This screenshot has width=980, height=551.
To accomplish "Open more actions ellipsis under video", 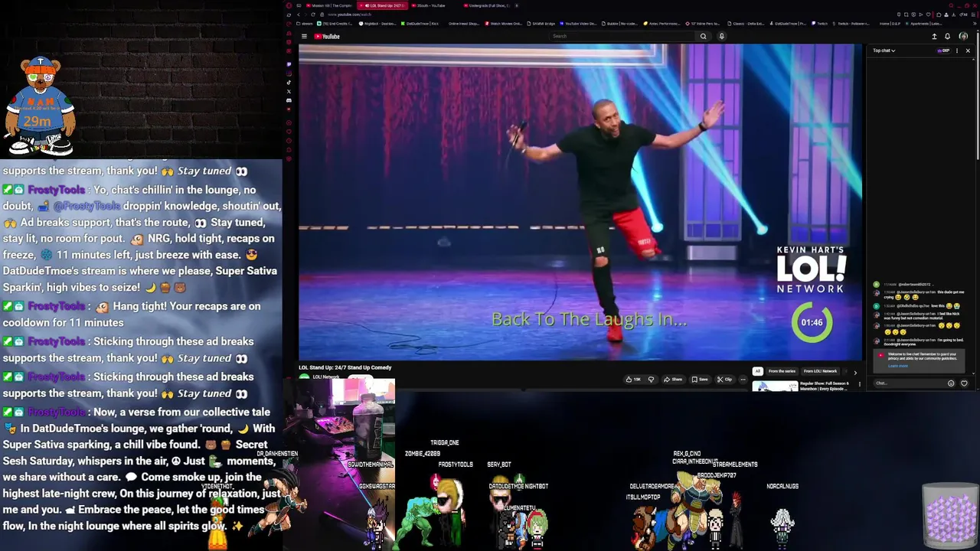I will tap(743, 380).
